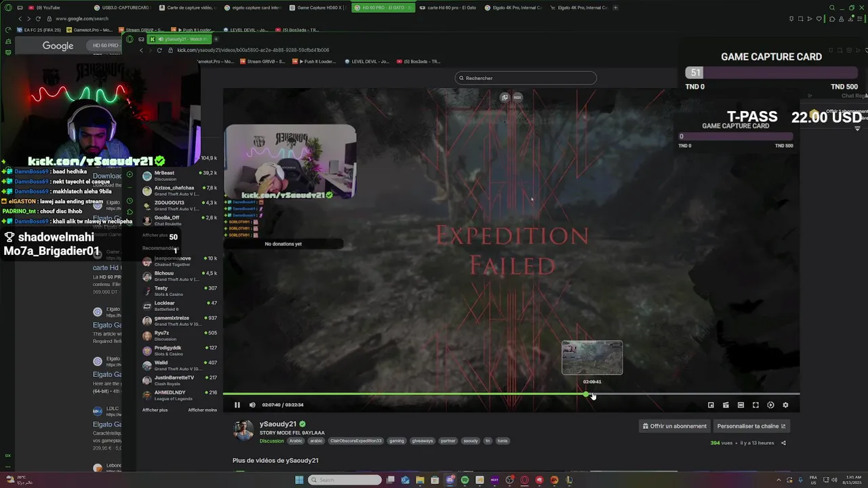This screenshot has height=488, width=868.
Task: Focus the Rechercher search field on Kick
Action: coord(526,78)
